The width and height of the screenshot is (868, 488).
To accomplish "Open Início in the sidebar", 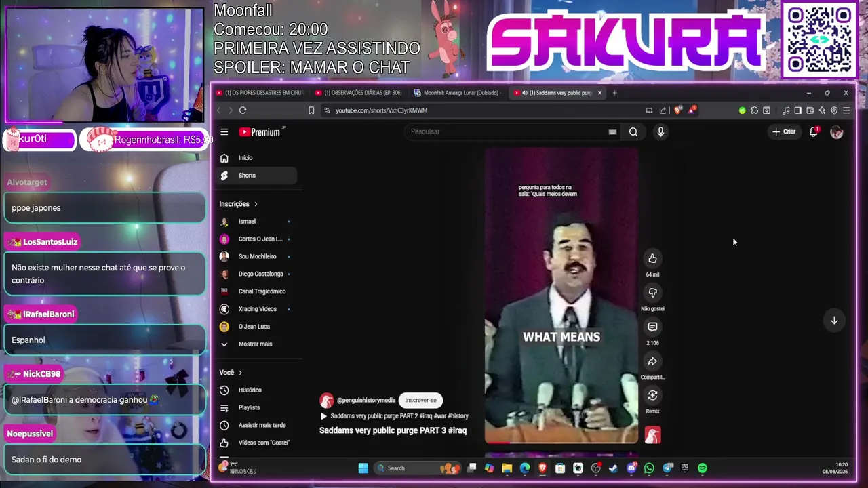I will pyautogui.click(x=258, y=158).
